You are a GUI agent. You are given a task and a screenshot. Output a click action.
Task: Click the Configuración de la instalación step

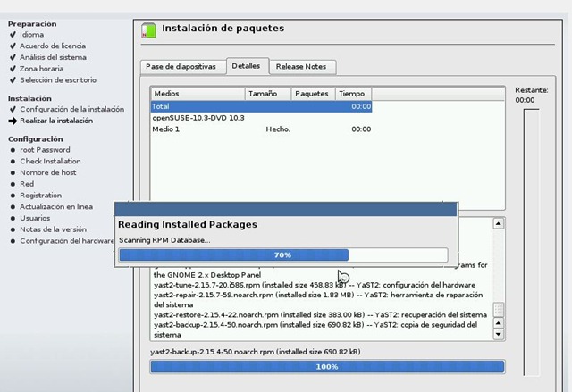pos(72,109)
